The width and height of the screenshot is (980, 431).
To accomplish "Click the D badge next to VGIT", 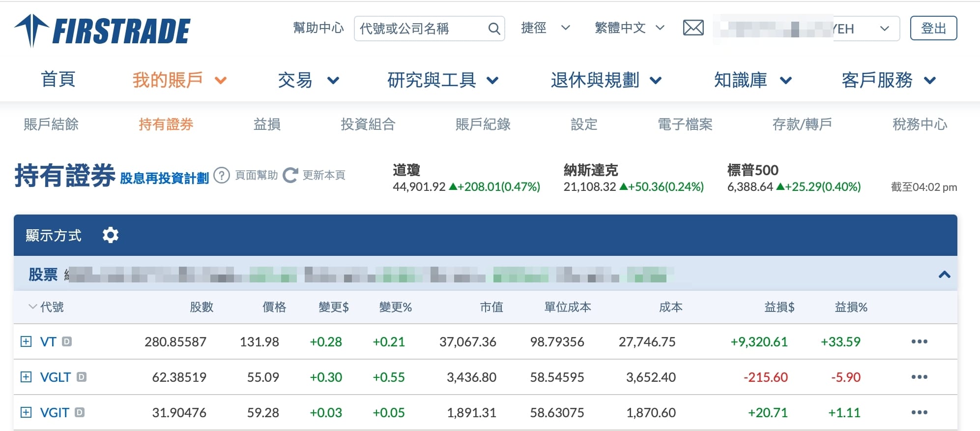I will pyautogui.click(x=80, y=412).
